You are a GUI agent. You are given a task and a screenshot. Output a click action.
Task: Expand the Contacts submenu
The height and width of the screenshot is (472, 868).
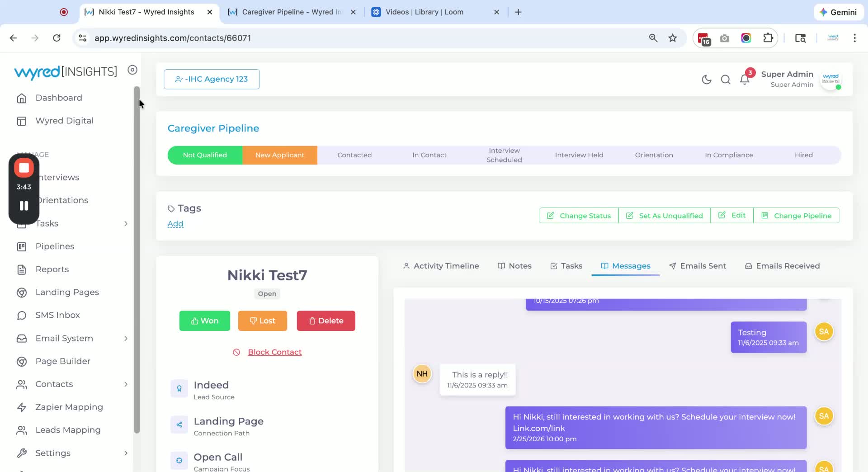coord(126,384)
